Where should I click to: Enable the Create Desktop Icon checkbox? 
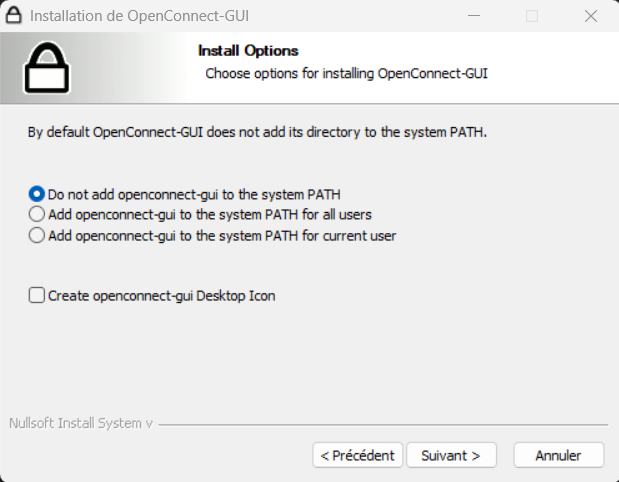37,295
